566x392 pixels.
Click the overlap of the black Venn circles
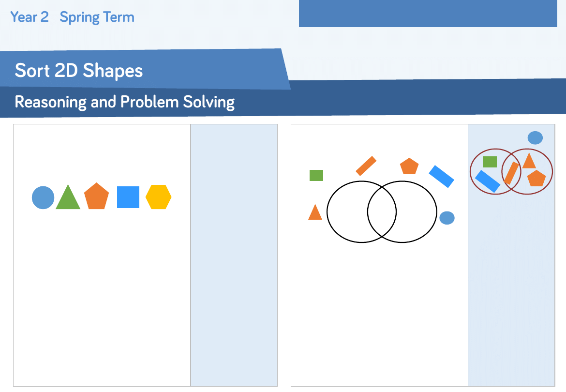(x=382, y=211)
